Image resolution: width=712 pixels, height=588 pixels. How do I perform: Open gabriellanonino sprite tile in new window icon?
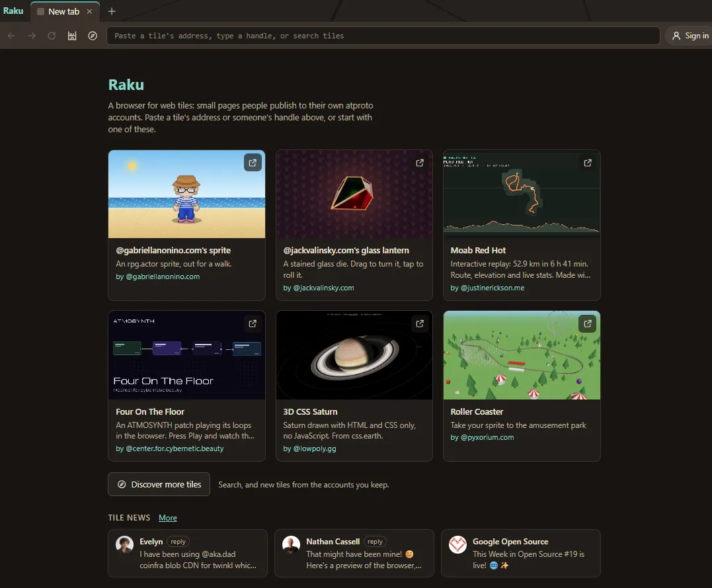tap(253, 163)
